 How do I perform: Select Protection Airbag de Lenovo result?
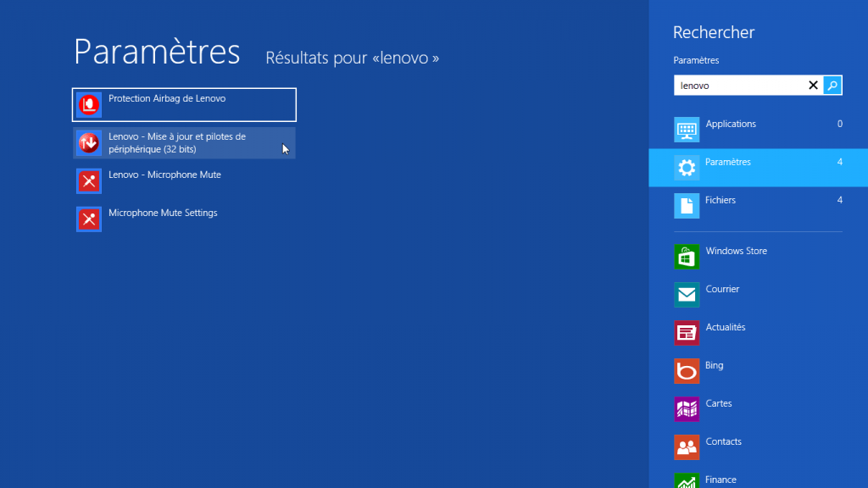(x=184, y=104)
